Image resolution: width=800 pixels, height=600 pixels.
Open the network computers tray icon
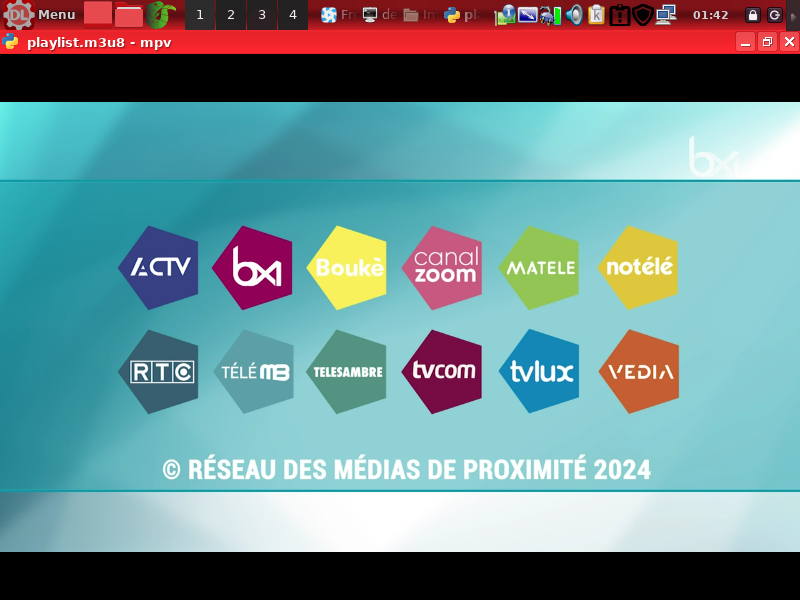[x=666, y=15]
